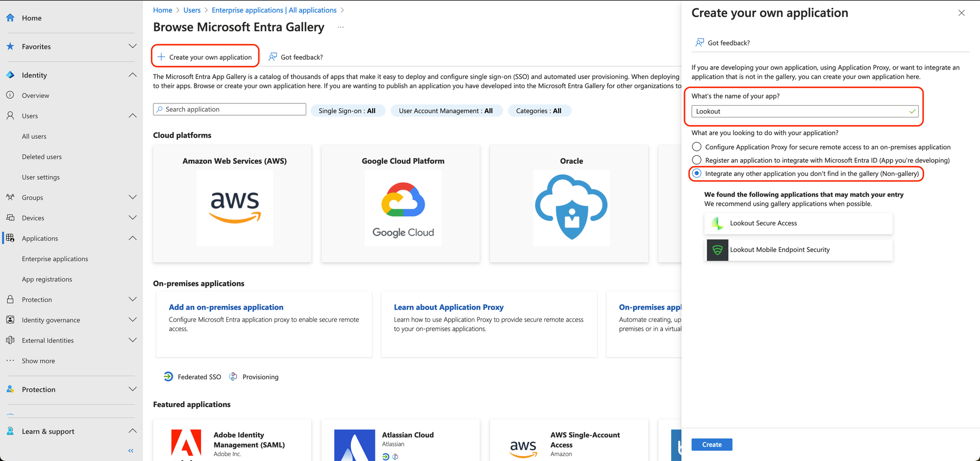Select Register an application radio option
This screenshot has height=461, width=980.
[x=696, y=160]
